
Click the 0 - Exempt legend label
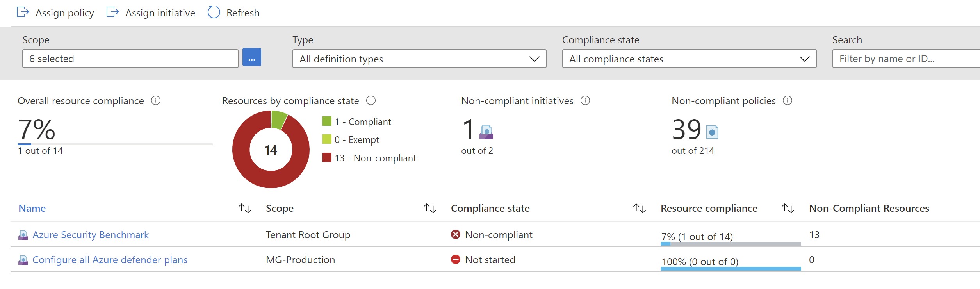pyautogui.click(x=357, y=139)
